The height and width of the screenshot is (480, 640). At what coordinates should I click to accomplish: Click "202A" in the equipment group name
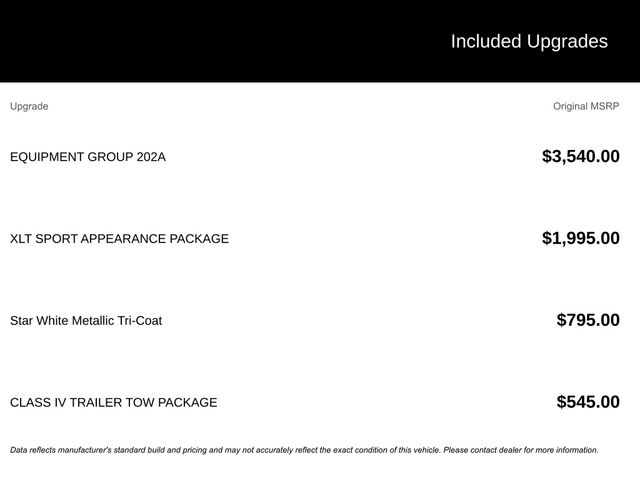point(151,157)
